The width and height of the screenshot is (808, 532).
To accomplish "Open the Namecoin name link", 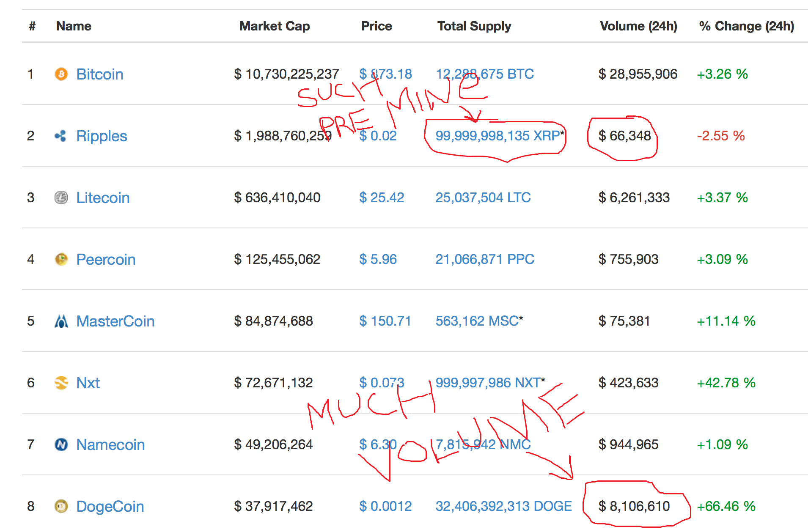I will (110, 445).
